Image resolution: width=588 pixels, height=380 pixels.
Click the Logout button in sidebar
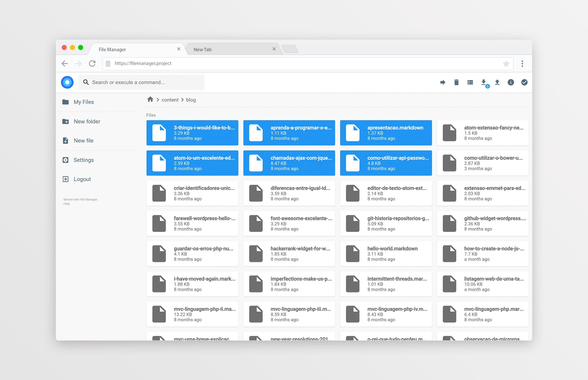tap(82, 179)
